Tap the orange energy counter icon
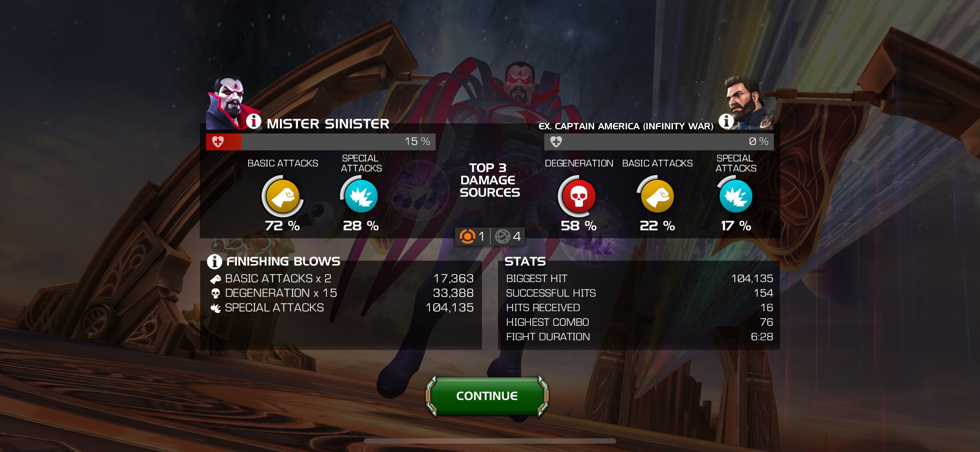Image resolution: width=980 pixels, height=452 pixels. click(467, 236)
